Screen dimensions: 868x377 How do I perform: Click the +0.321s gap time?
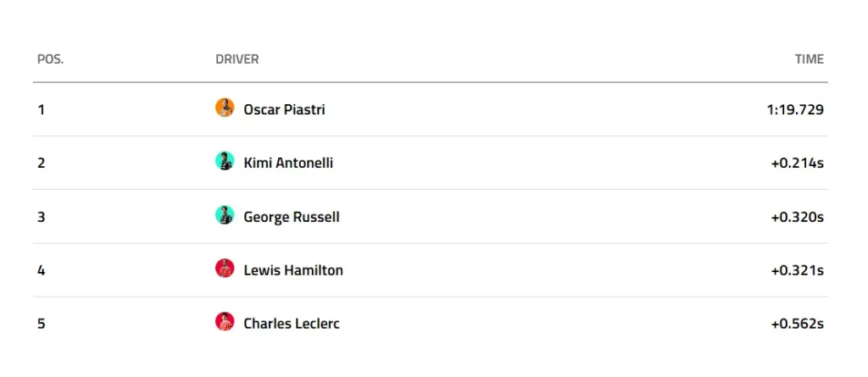point(797,270)
